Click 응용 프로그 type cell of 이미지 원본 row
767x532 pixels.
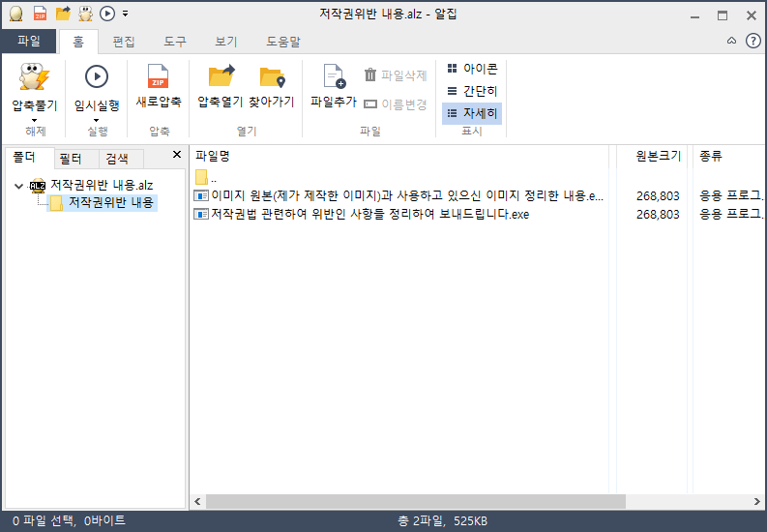[731, 195]
